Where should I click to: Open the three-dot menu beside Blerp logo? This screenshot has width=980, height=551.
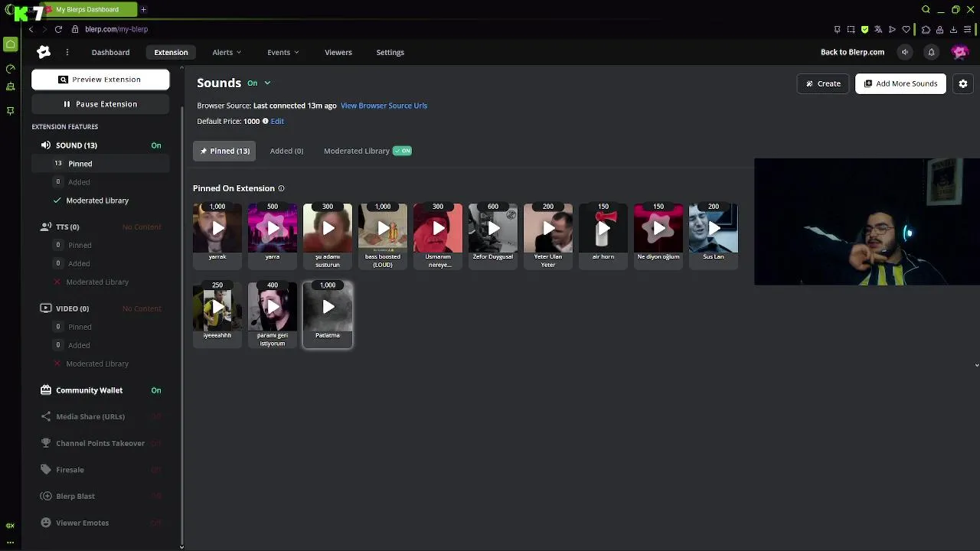click(67, 52)
